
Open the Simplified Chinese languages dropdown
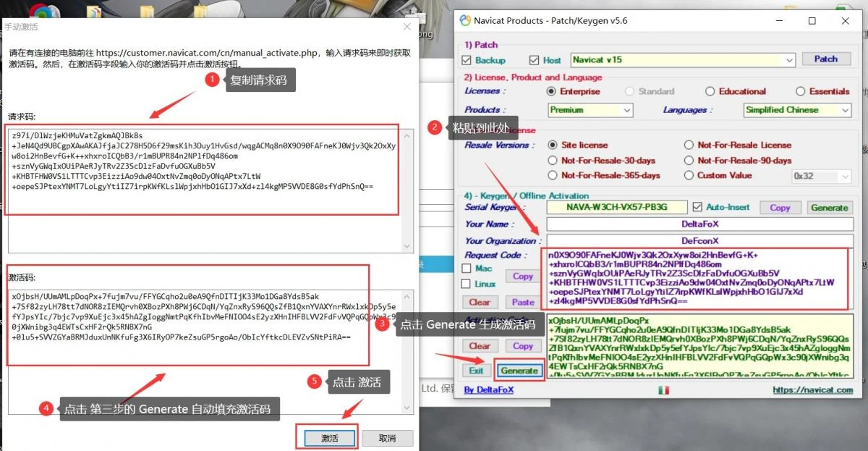[798, 110]
